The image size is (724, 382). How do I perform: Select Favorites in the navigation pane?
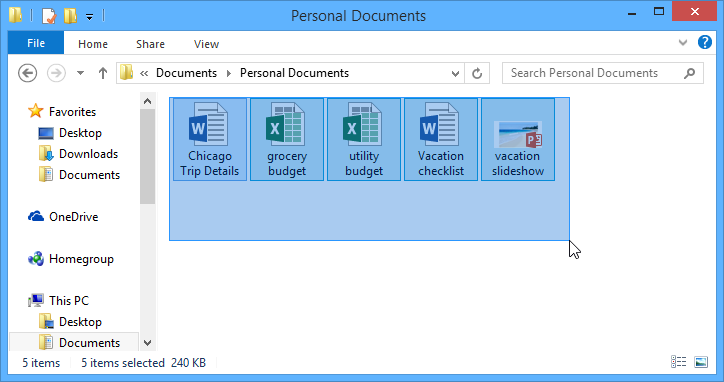tap(72, 112)
